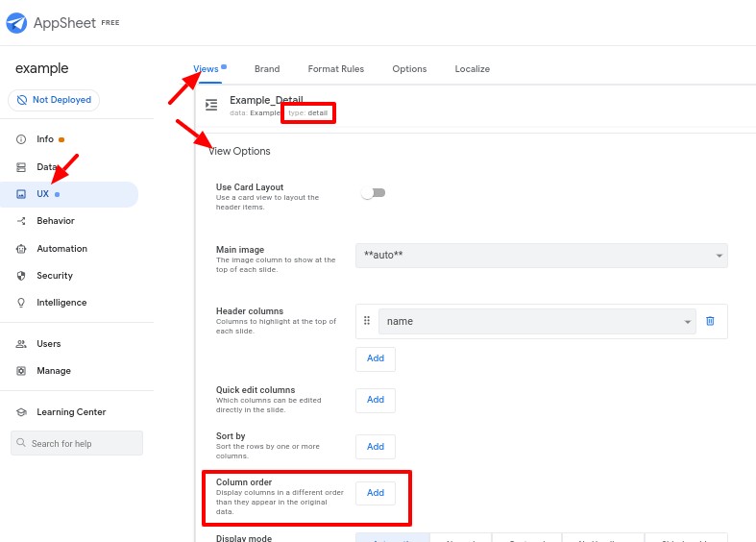
Task: Click the Users people icon
Action: (x=21, y=344)
